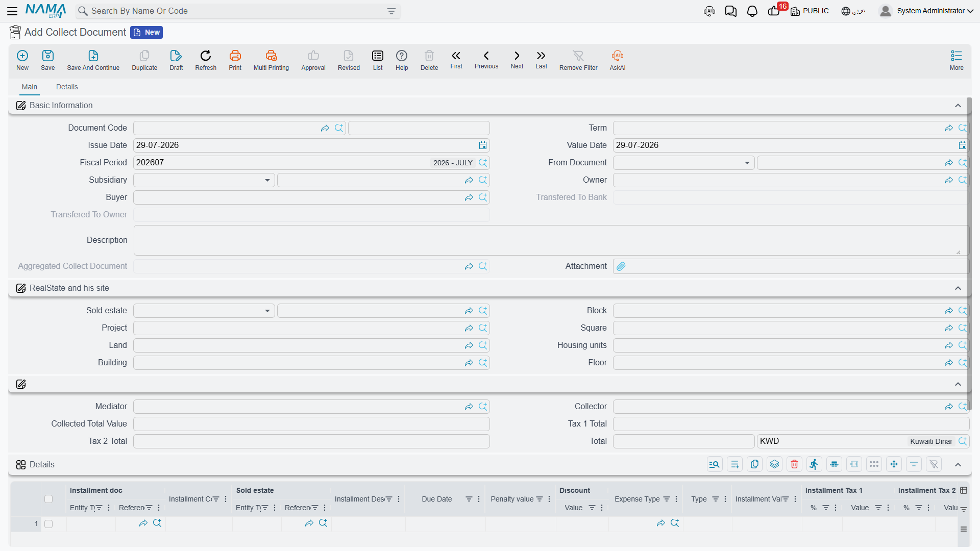Open the notifications bell
The image size is (980, 551).
tap(752, 11)
